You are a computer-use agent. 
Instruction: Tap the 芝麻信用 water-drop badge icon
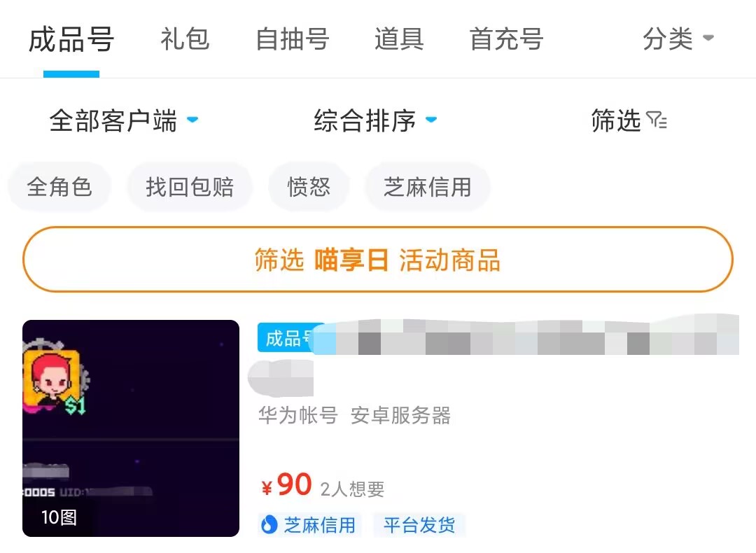click(x=269, y=525)
